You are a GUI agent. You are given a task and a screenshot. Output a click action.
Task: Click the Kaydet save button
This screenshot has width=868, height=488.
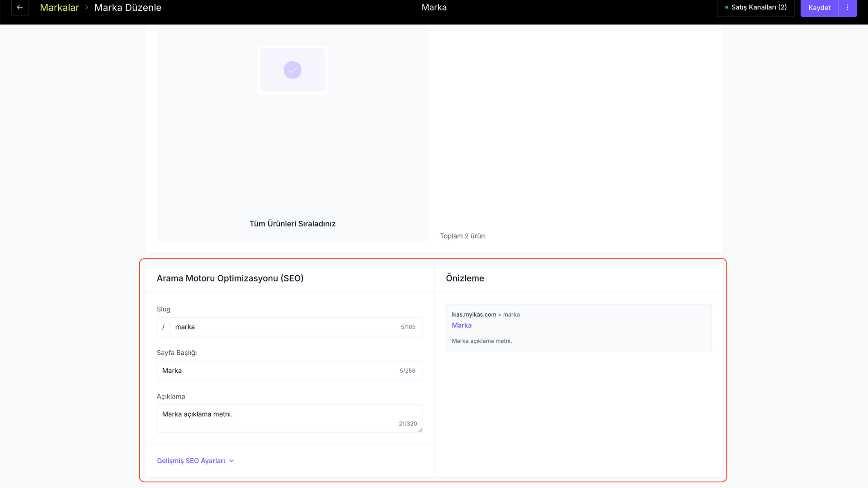click(x=819, y=8)
